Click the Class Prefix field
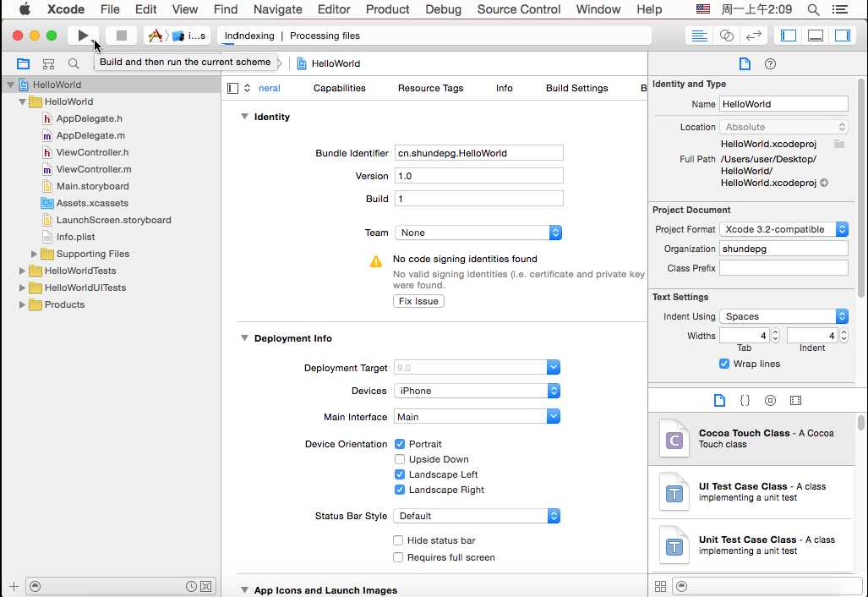The height and width of the screenshot is (597, 868). click(783, 268)
